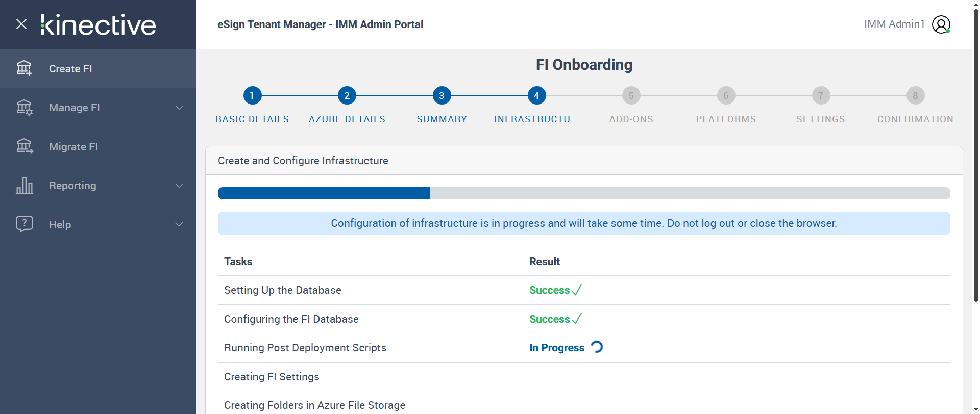Click the Manage FI bank-gear icon

tap(24, 108)
